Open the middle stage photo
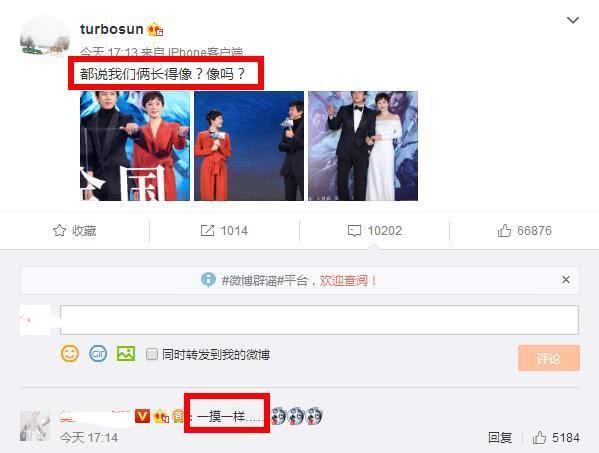599x453 pixels. pos(249,146)
